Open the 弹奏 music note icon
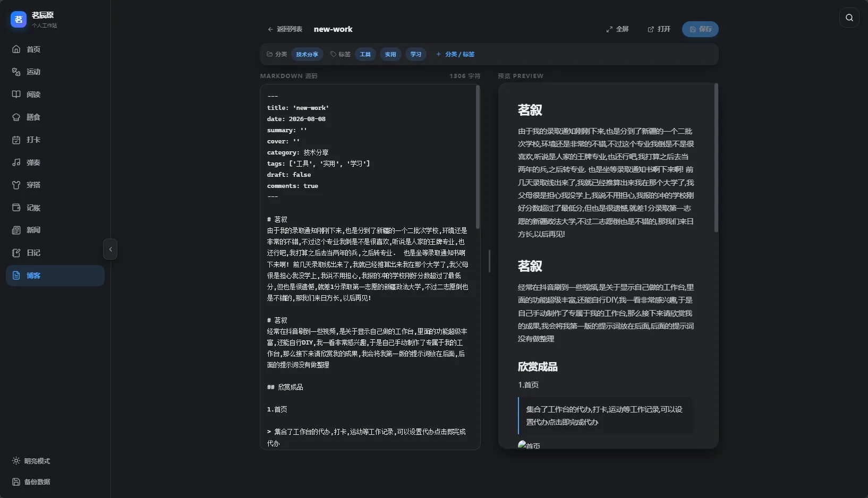868x498 pixels. [16, 162]
